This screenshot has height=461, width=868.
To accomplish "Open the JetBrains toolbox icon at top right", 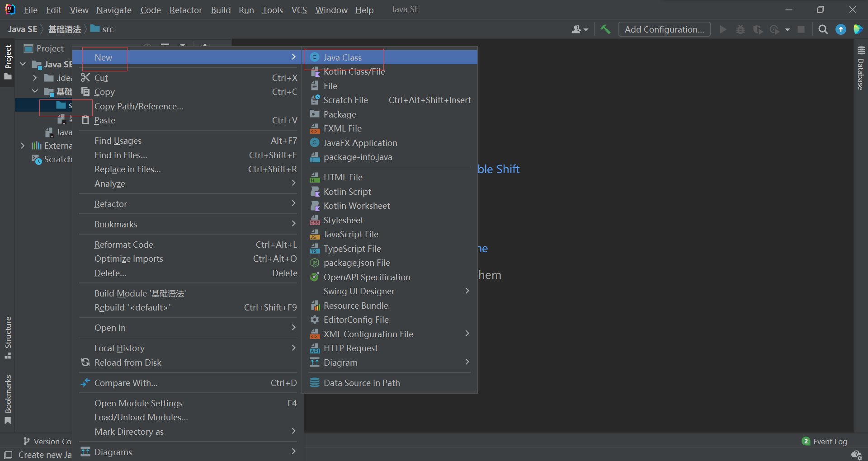I will [858, 29].
